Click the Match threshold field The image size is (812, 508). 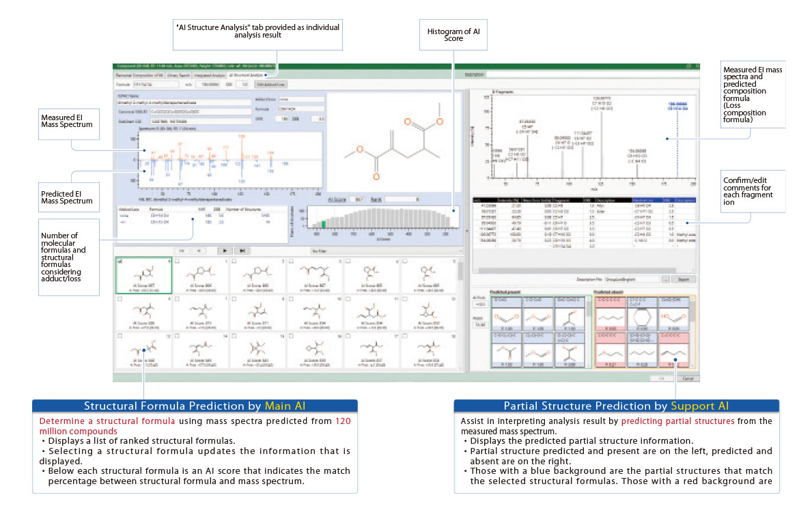pyautogui.click(x=480, y=325)
